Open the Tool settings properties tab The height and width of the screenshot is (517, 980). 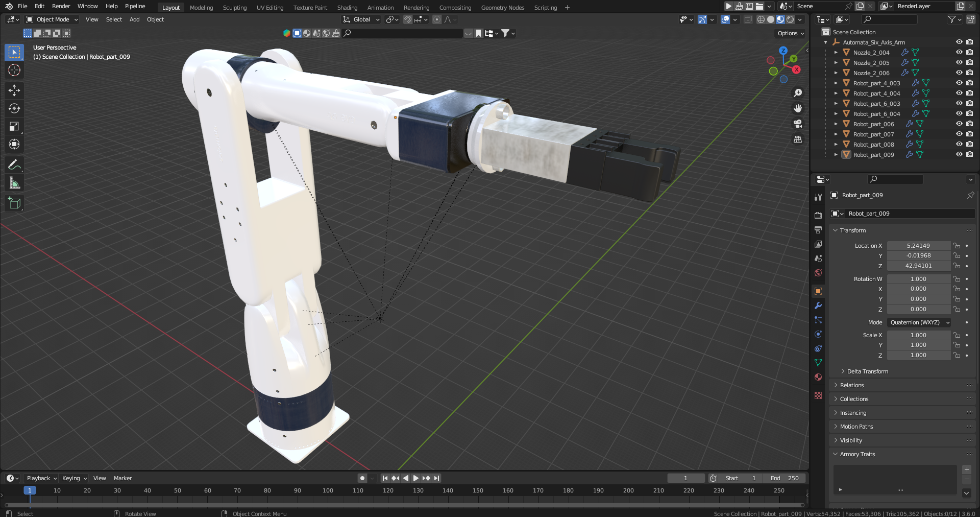[818, 197]
